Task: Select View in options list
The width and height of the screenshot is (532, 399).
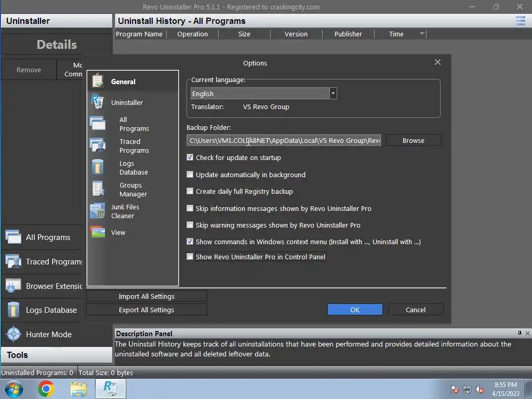Action: 132,232
